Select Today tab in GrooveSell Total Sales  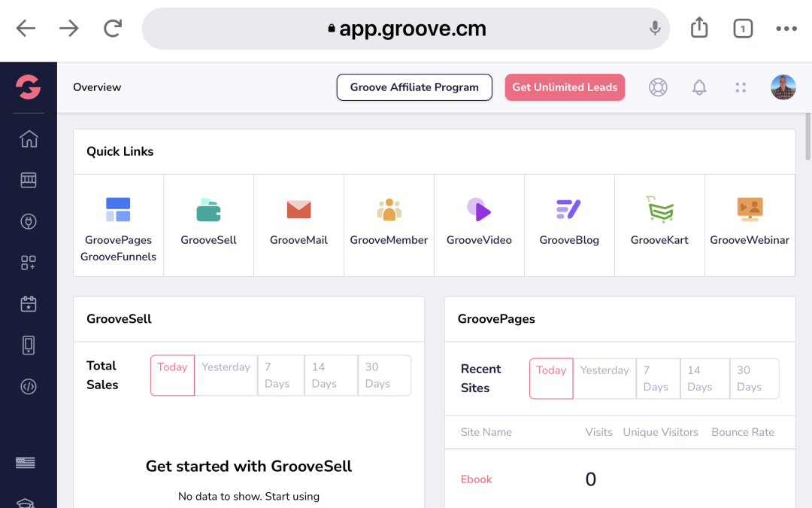[172, 376]
